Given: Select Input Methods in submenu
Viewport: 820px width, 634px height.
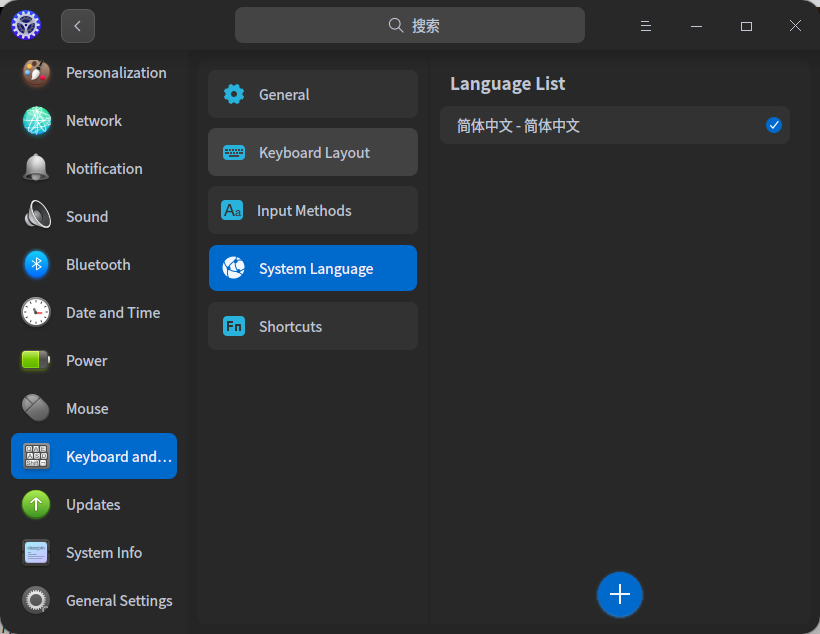Looking at the screenshot, I should (312, 211).
